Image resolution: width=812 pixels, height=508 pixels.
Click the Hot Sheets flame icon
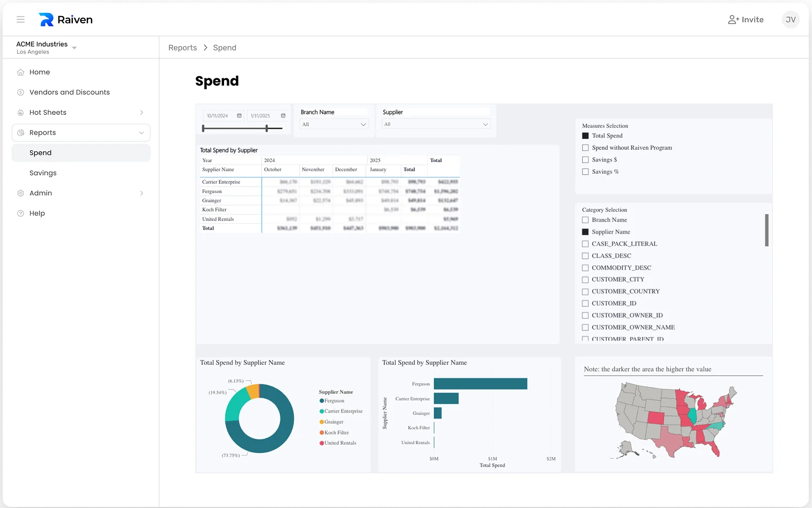pyautogui.click(x=20, y=113)
